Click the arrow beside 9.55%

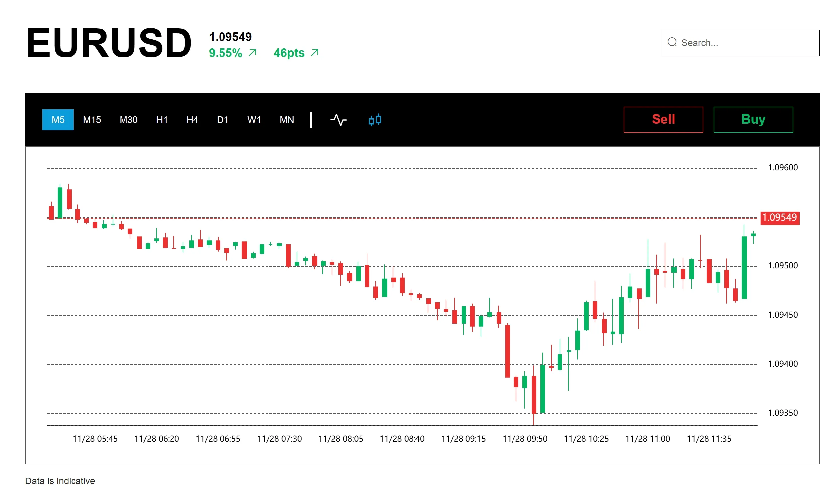[x=252, y=53]
